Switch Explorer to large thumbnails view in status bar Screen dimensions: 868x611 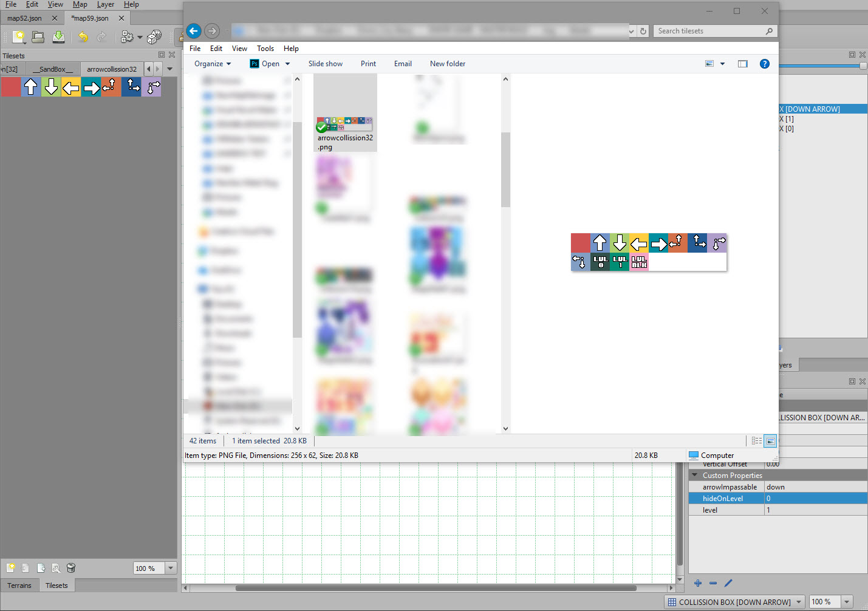pos(770,441)
